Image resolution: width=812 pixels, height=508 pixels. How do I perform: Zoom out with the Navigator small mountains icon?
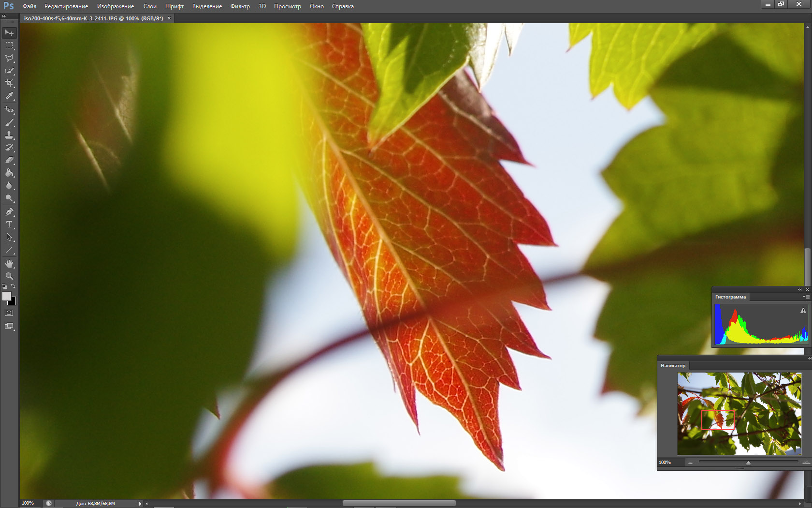(690, 463)
